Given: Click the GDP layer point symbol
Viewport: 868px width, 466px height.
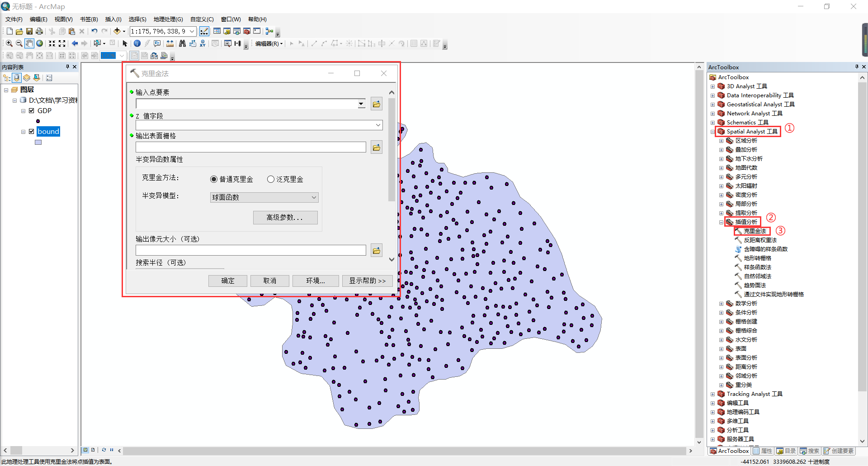Looking at the screenshot, I should (38, 121).
